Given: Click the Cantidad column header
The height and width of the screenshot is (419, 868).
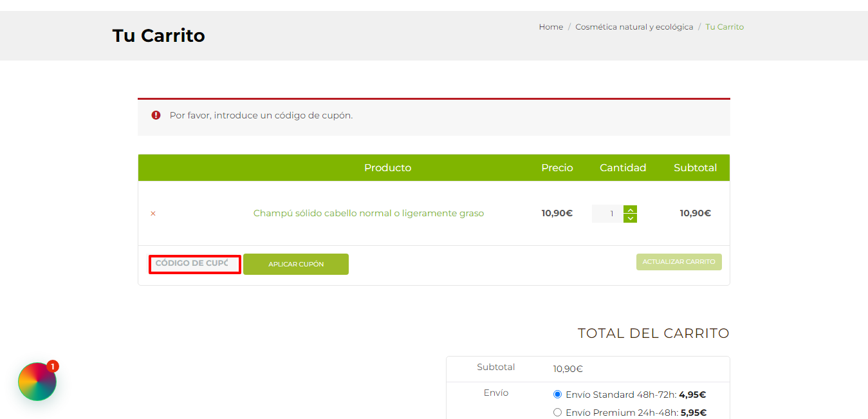Looking at the screenshot, I should pos(623,167).
